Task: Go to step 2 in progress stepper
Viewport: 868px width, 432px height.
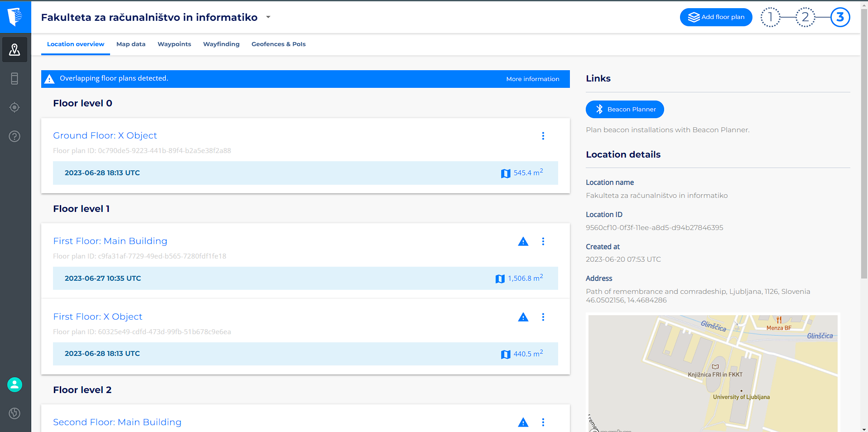Action: (x=805, y=17)
